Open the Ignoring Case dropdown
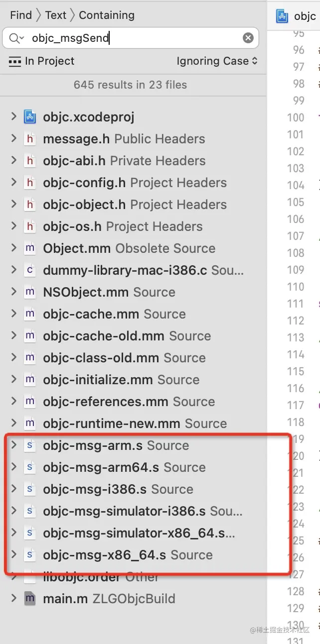This screenshot has height=644, width=320. [217, 61]
